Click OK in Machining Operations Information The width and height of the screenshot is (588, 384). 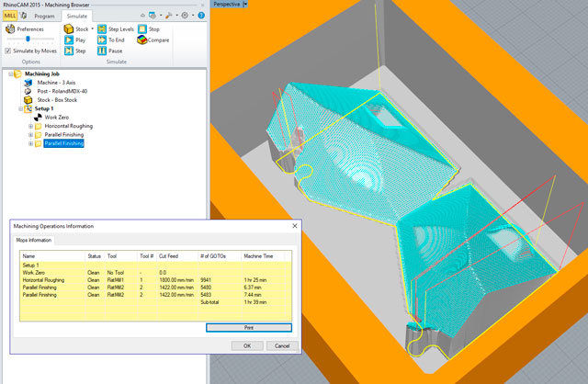click(247, 345)
